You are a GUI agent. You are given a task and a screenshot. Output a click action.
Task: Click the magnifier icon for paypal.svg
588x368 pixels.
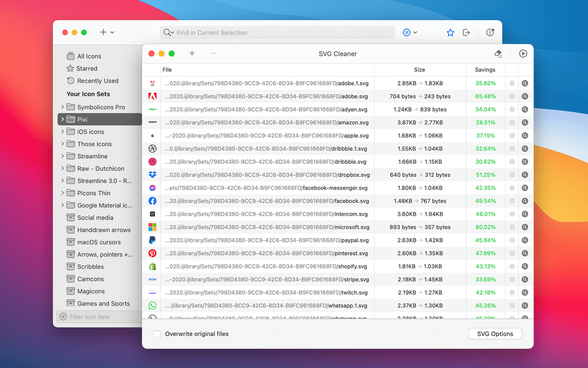525,240
